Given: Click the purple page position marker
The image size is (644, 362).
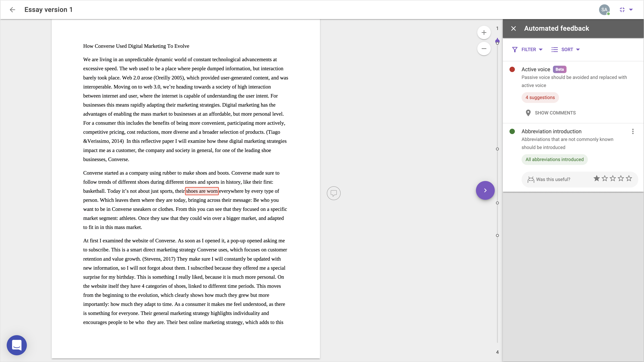Looking at the screenshot, I should (x=497, y=41).
